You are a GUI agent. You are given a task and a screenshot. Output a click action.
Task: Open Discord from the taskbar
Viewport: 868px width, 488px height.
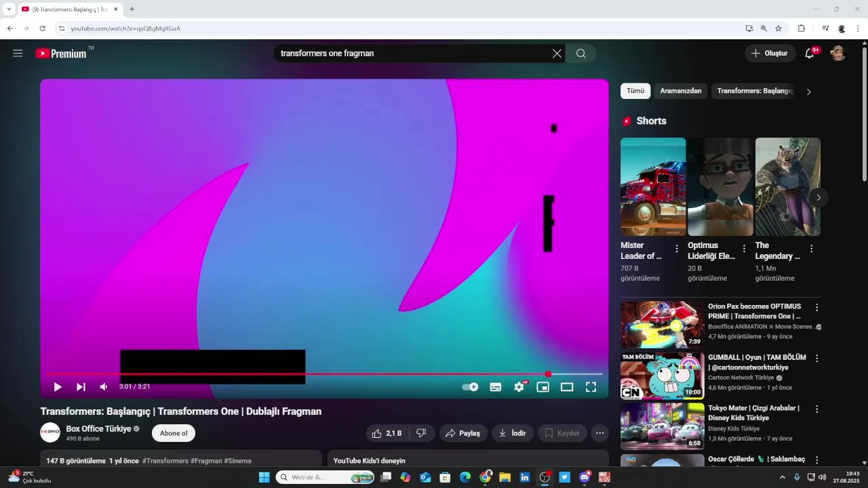pyautogui.click(x=585, y=477)
